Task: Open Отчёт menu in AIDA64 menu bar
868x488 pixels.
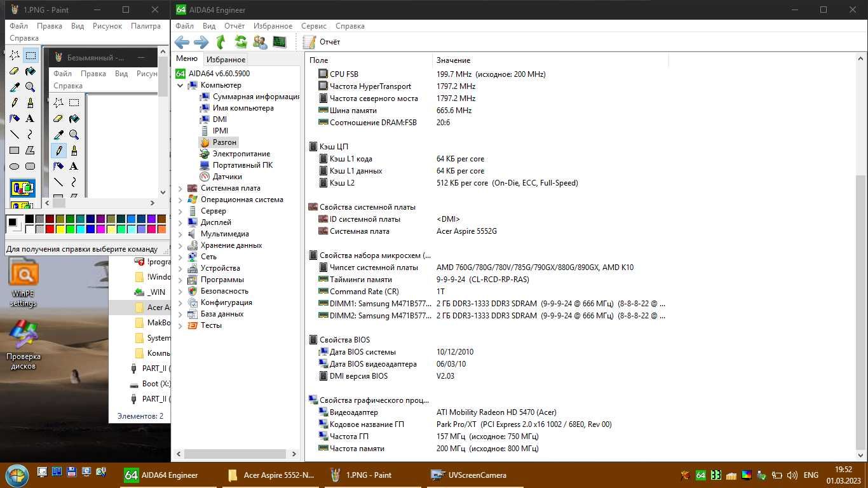Action: click(234, 26)
